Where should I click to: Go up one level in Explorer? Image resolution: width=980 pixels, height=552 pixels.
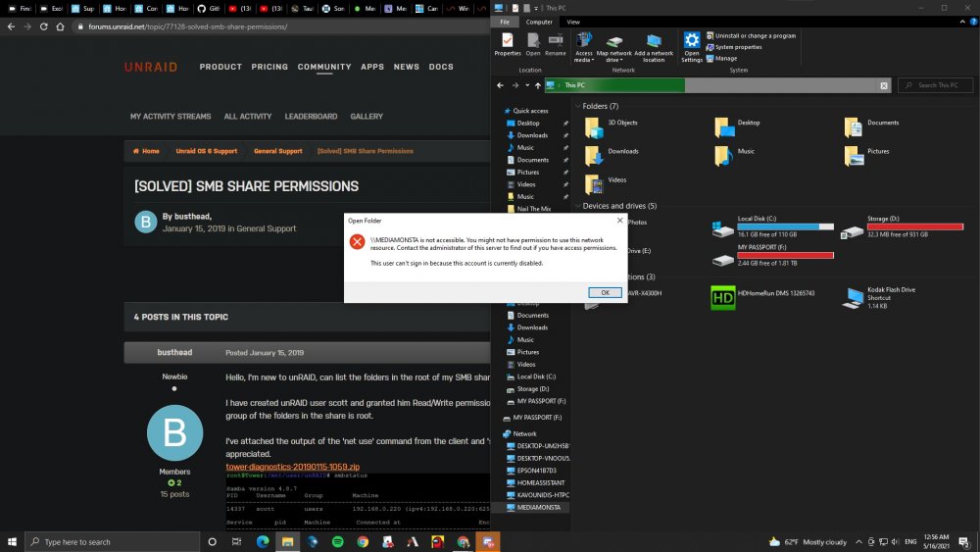point(537,85)
